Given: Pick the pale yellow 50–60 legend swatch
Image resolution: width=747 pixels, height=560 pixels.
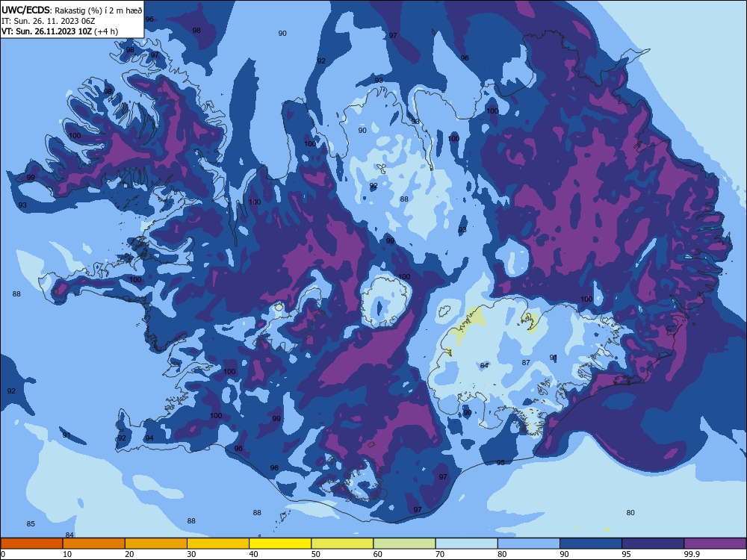Looking at the screenshot, I should coord(343,544).
